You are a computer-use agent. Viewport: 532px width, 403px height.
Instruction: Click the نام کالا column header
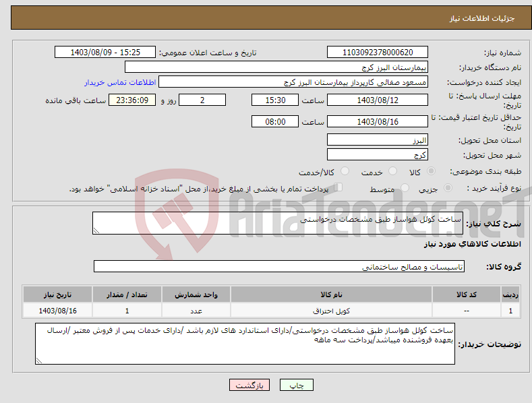pos(331,294)
